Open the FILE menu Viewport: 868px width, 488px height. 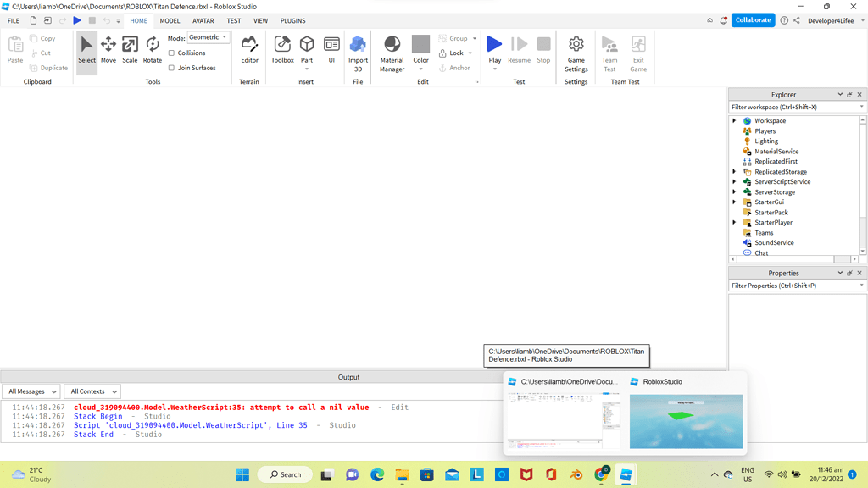(13, 20)
